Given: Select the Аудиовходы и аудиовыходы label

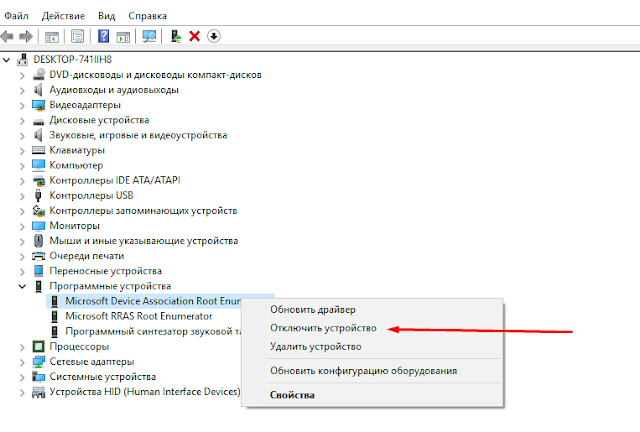Looking at the screenshot, I should (x=114, y=90).
